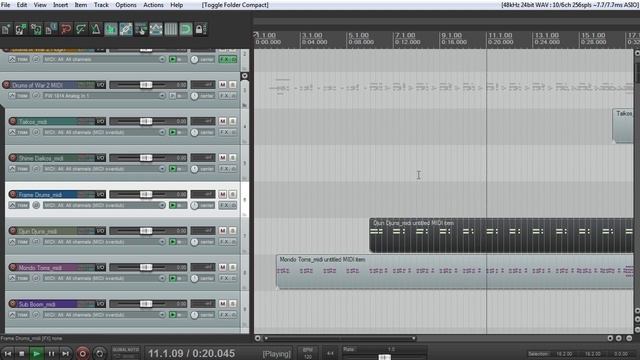Toggle the Grid lines toolbar icon

tap(171, 29)
